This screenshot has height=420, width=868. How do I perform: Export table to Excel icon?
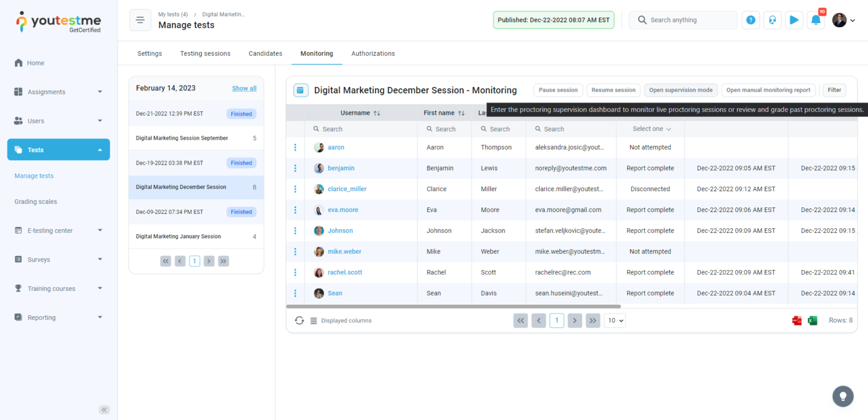click(x=812, y=320)
